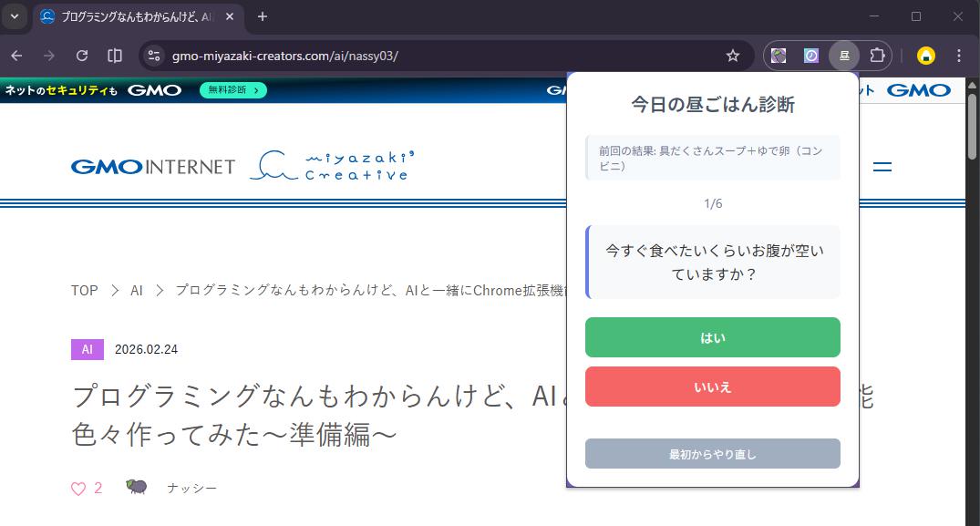The width and height of the screenshot is (980, 526).
Task: Click the 無料診断 banner button
Action: click(x=233, y=90)
